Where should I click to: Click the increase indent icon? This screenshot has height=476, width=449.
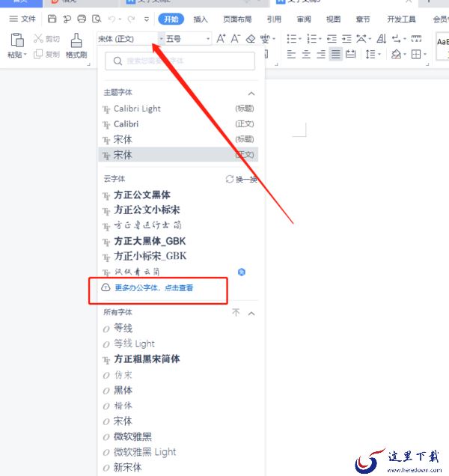[346, 39]
